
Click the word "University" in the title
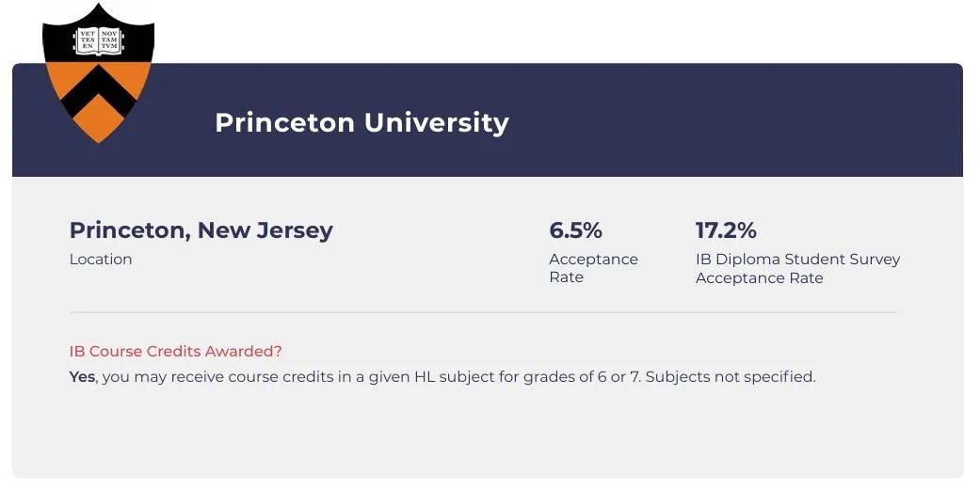click(x=436, y=122)
